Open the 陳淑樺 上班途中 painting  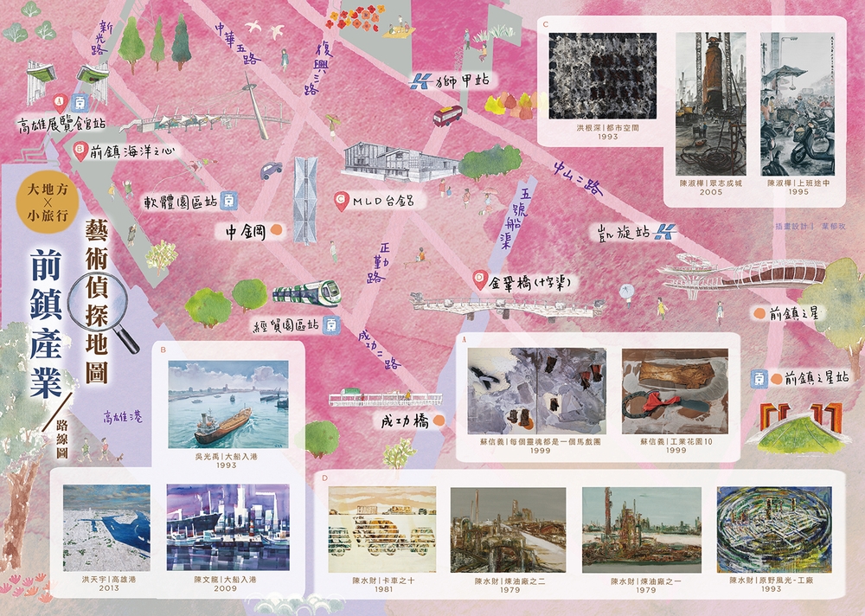[x=798, y=105]
